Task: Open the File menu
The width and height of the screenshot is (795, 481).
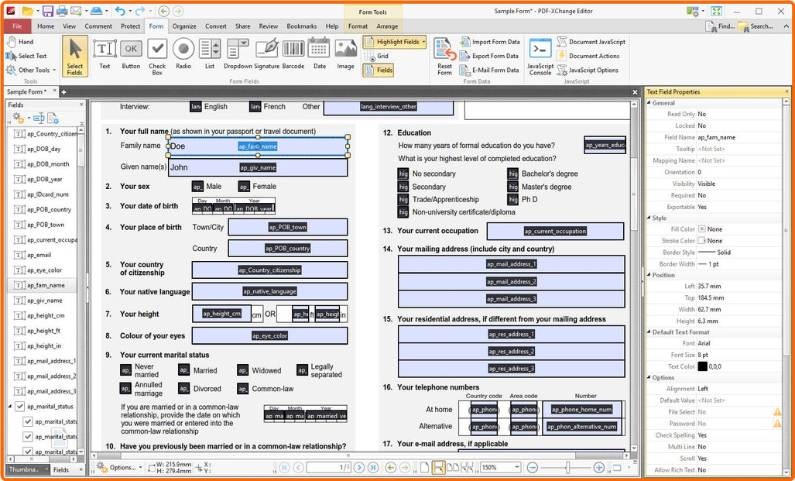Action: (17, 26)
